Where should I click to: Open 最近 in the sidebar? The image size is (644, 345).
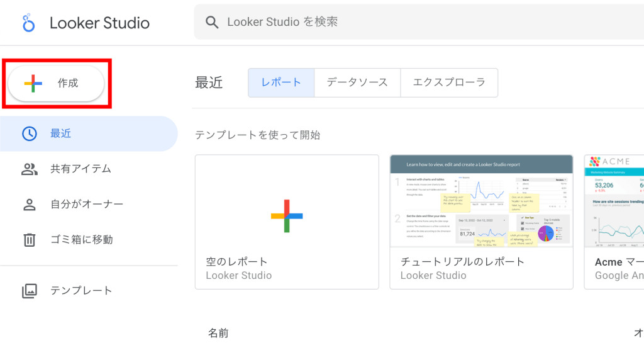tap(89, 133)
